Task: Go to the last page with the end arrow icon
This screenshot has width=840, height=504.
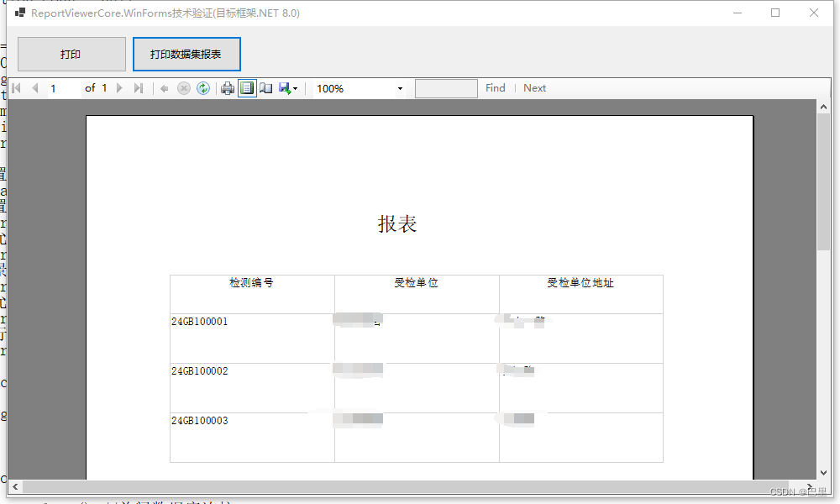Action: click(x=139, y=88)
